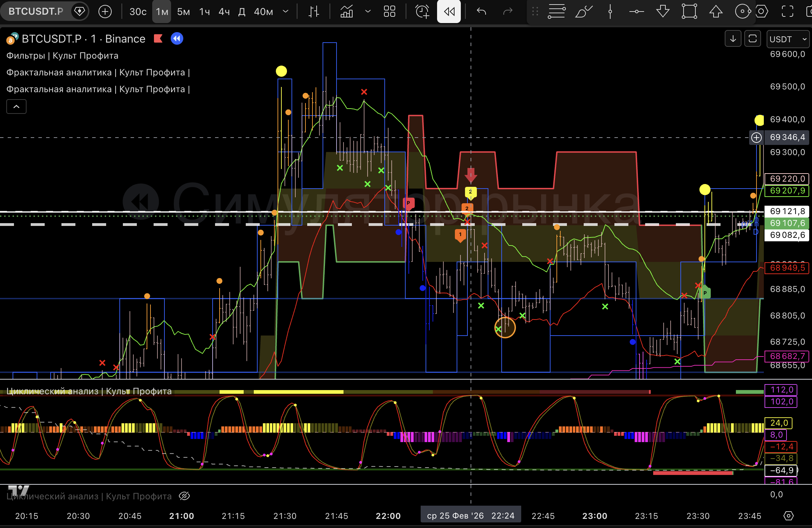Click the Фильтры | Культ Профита indicator label
Image resolution: width=812 pixels, height=528 pixels.
[x=62, y=56]
